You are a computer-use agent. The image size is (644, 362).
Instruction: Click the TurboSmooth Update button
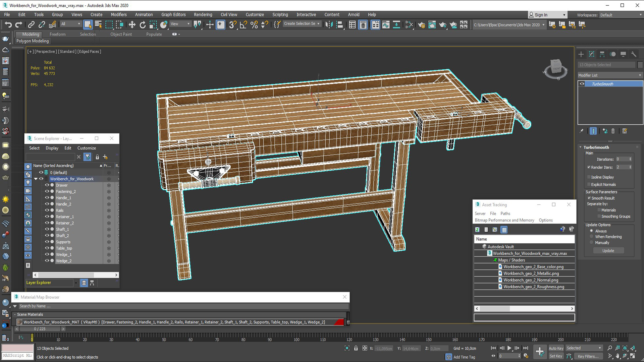pyautogui.click(x=608, y=251)
